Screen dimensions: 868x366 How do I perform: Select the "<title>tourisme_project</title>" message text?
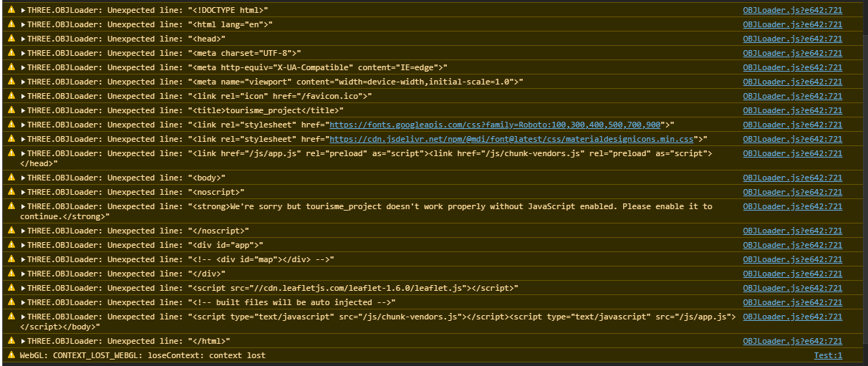tap(266, 110)
